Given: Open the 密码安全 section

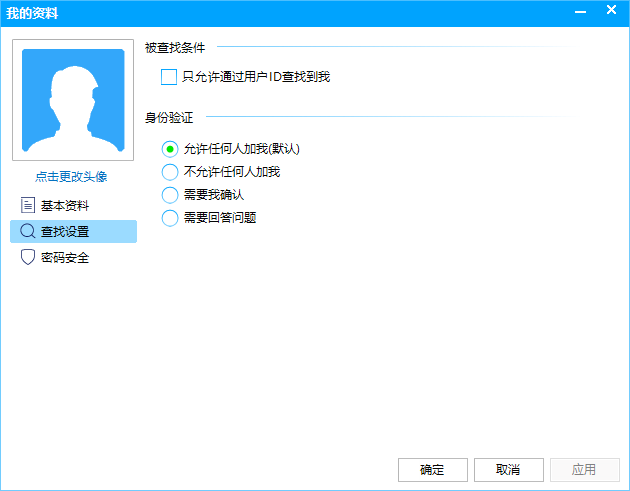Looking at the screenshot, I should click(x=74, y=258).
